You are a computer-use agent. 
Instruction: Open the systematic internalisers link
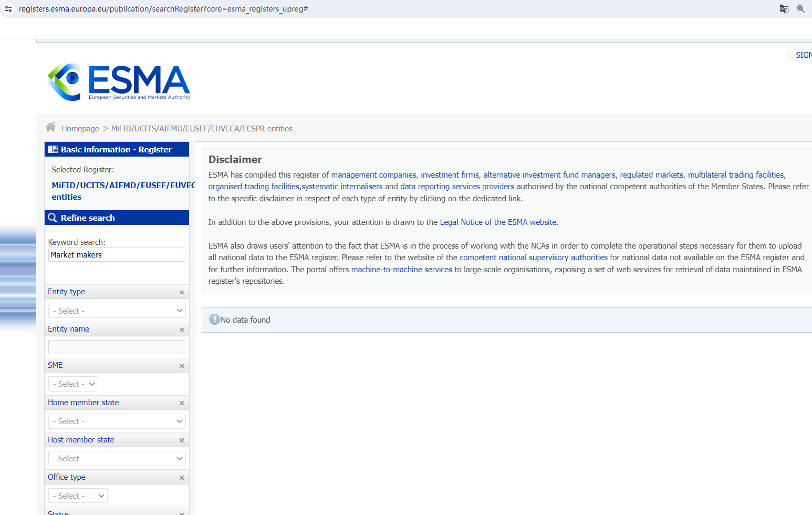342,187
